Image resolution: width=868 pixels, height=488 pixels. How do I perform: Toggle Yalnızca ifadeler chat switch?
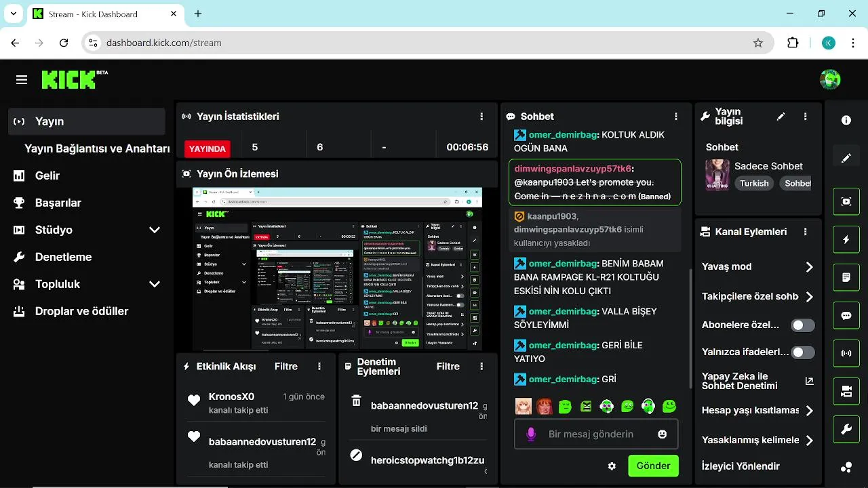pos(803,352)
